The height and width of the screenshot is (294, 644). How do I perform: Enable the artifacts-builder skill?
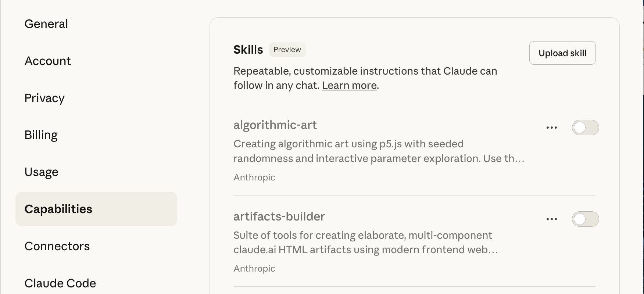point(586,219)
